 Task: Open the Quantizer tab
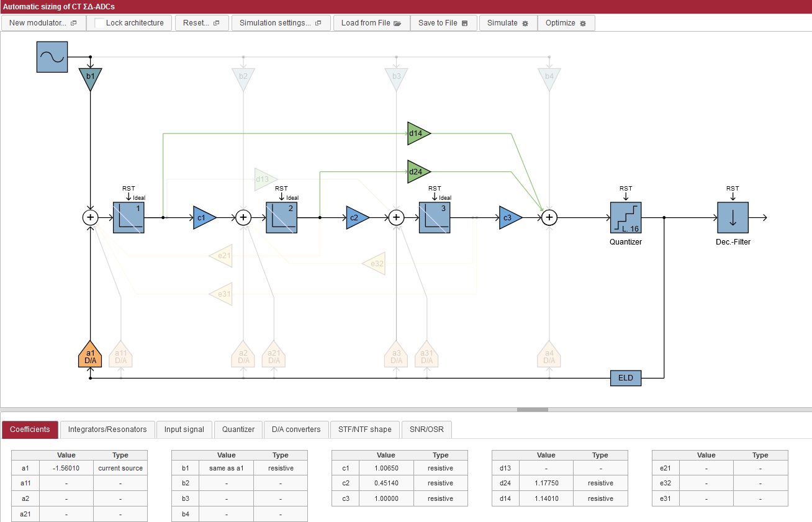[x=238, y=430]
